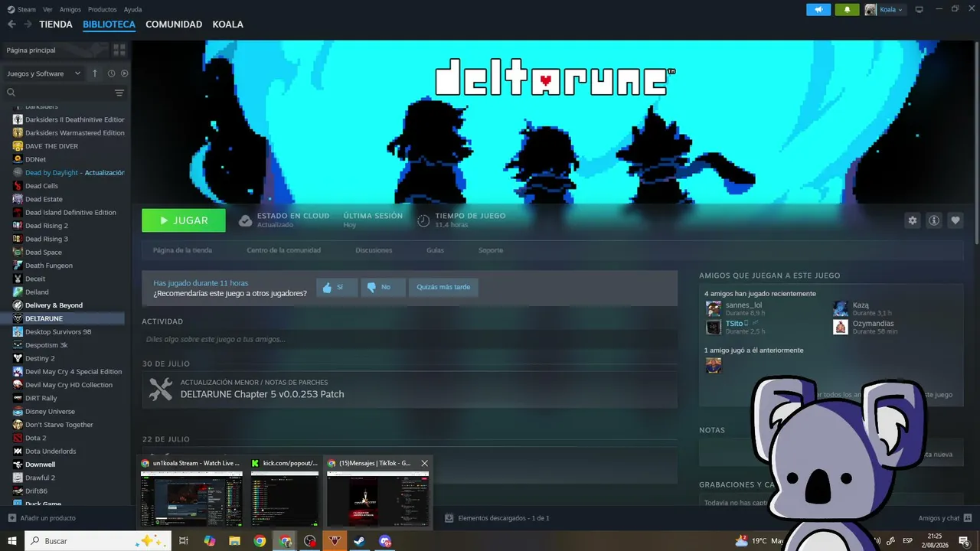Click the Steam icon in the taskbar

point(359,541)
